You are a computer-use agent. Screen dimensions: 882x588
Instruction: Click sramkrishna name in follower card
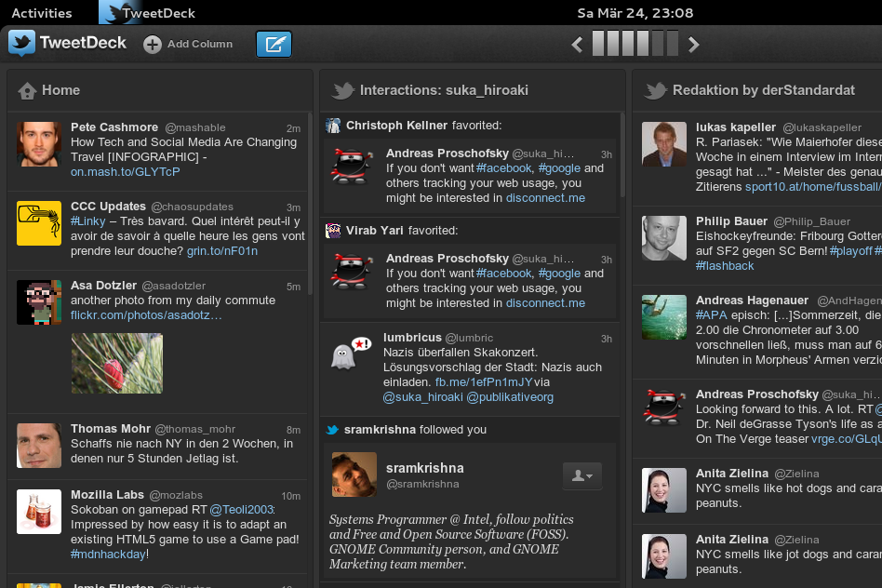[424, 468]
